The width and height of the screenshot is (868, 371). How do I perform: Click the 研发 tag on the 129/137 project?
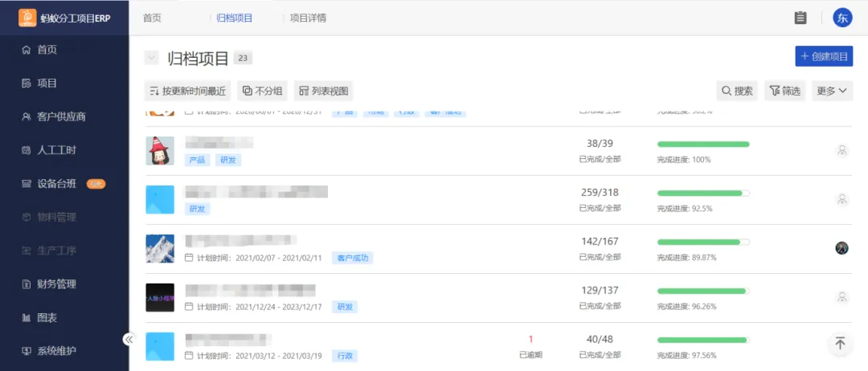pos(344,307)
